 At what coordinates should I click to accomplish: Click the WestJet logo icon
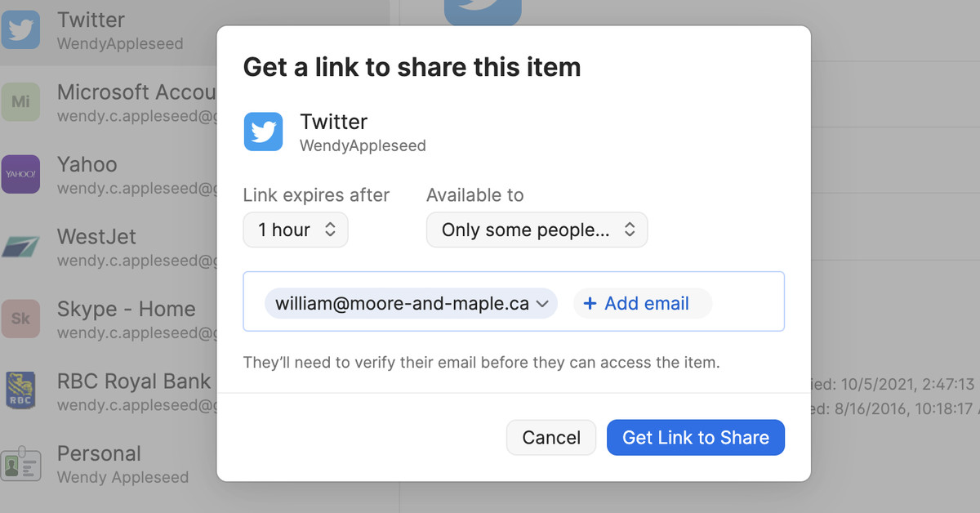click(x=20, y=247)
